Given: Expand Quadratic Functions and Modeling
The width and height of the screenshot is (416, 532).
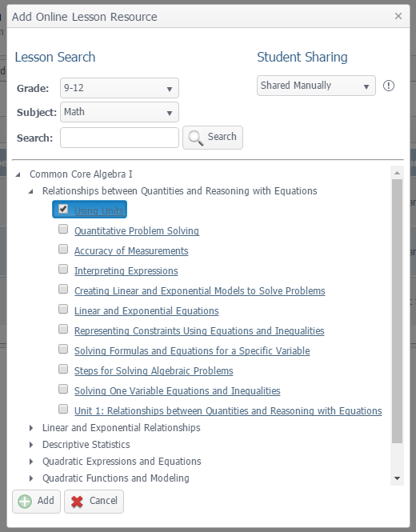Looking at the screenshot, I should coord(31,478).
